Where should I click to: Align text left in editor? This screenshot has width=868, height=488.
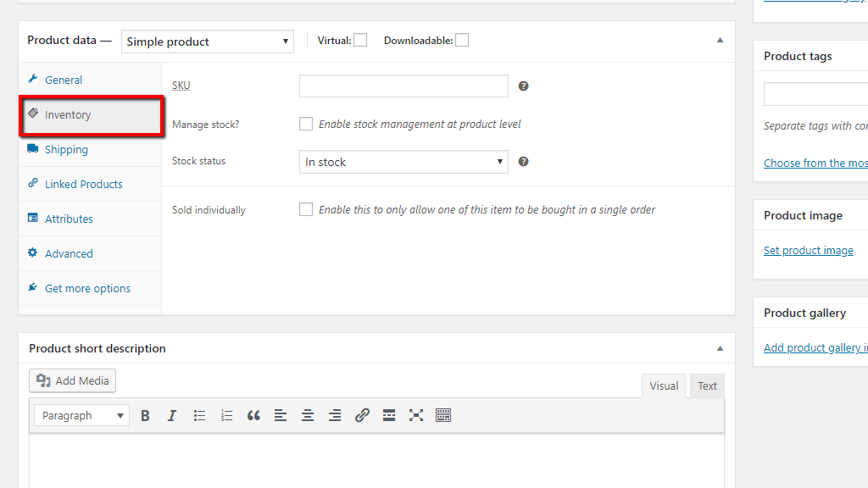(281, 415)
